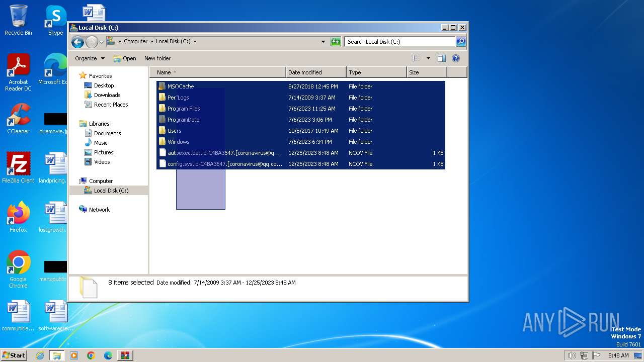Open Internet Explorer from the taskbar
644x362 pixels.
[x=40, y=355]
